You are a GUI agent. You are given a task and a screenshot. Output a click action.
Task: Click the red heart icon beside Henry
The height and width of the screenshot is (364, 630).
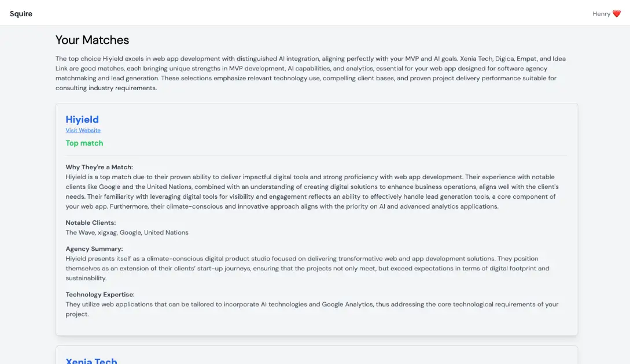coord(617,14)
